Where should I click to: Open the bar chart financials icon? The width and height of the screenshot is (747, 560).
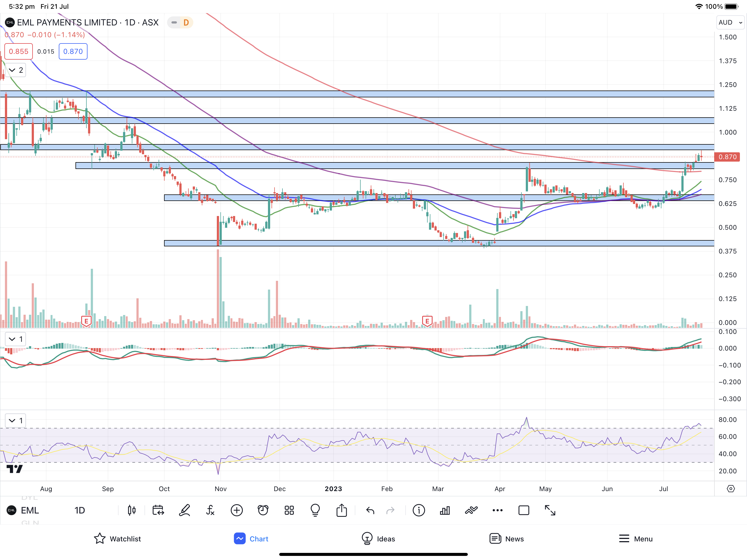[445, 510]
